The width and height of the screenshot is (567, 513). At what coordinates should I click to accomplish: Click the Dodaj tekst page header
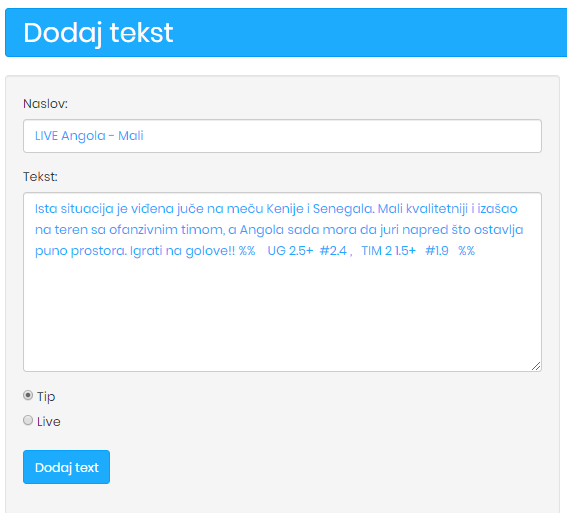point(98,33)
